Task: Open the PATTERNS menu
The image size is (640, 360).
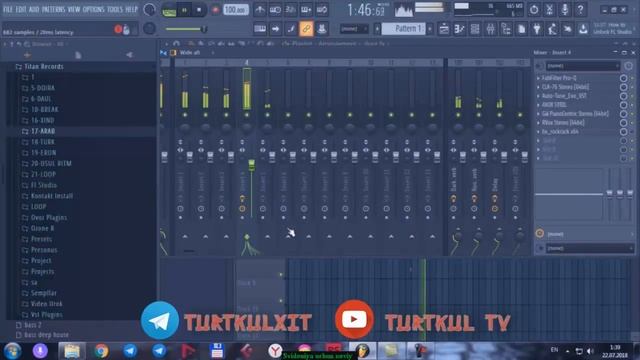Action: point(53,9)
